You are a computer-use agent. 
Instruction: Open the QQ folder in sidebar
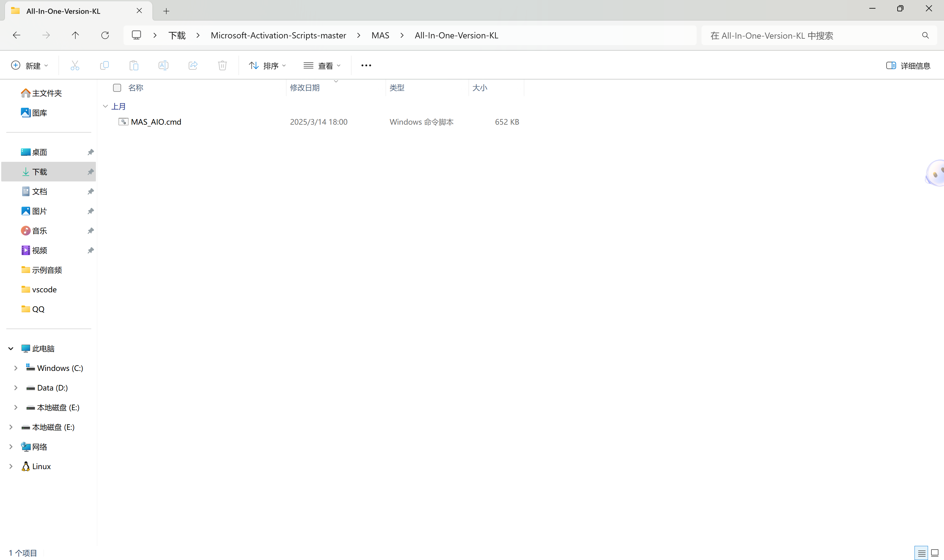[33, 309]
